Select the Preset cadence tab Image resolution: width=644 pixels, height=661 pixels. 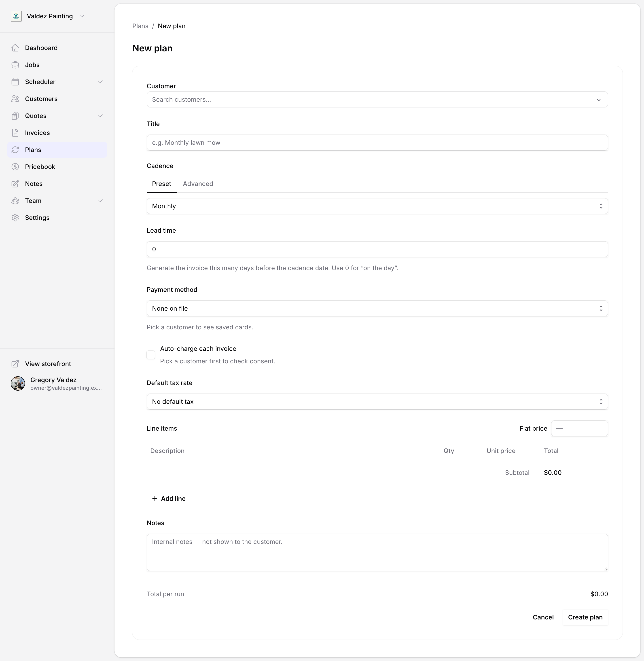coord(161,184)
